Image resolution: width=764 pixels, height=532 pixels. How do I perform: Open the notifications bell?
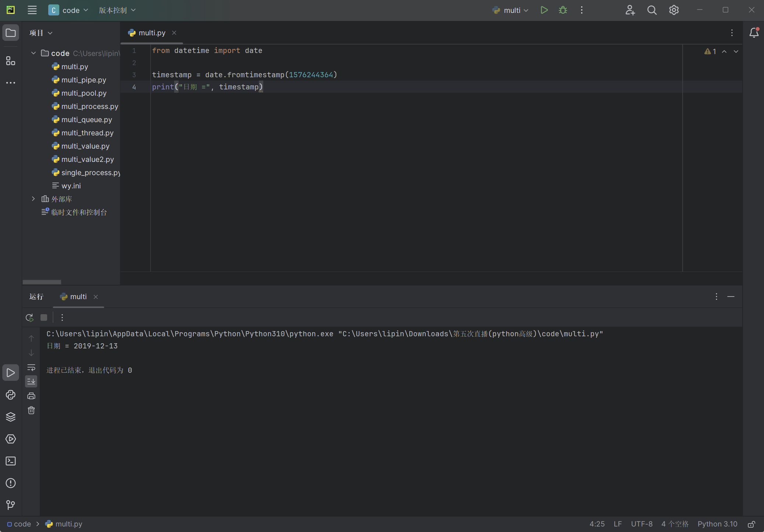[754, 33]
